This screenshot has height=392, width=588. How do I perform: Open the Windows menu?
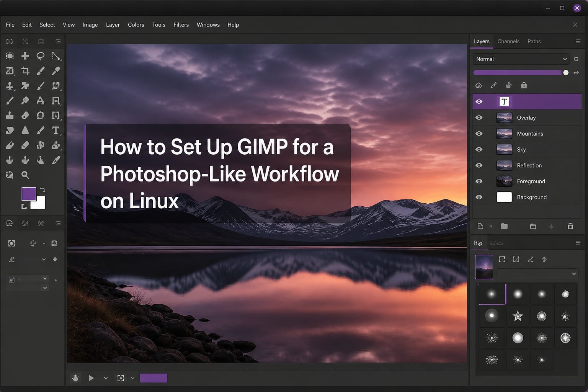208,24
